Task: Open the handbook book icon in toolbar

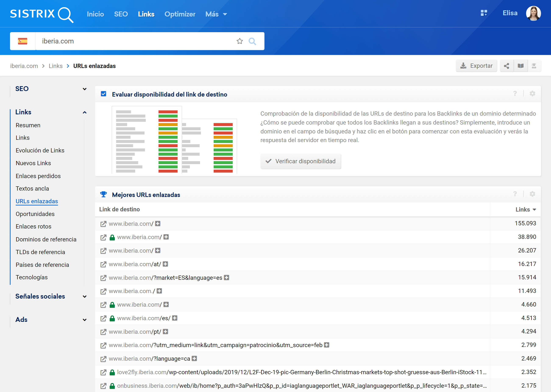Action: tap(520, 66)
